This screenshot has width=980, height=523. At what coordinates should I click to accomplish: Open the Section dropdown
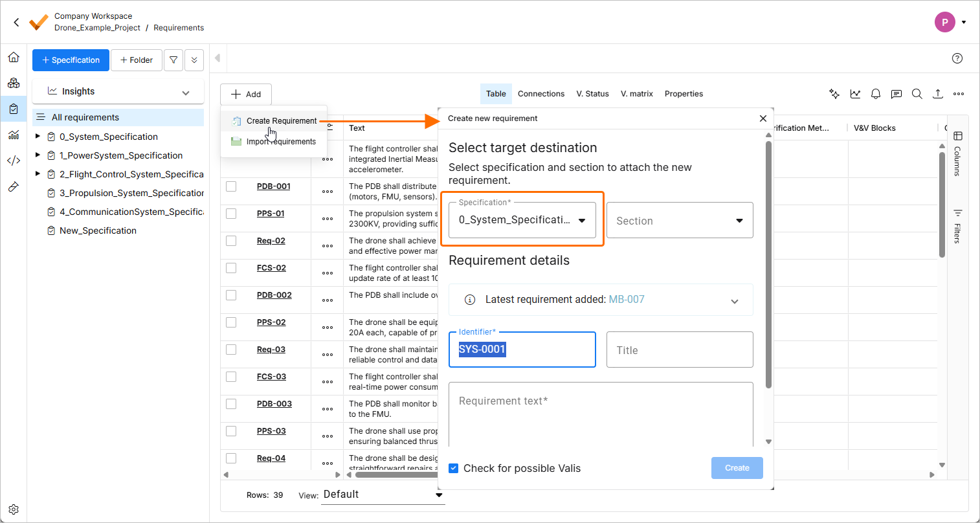tap(679, 221)
